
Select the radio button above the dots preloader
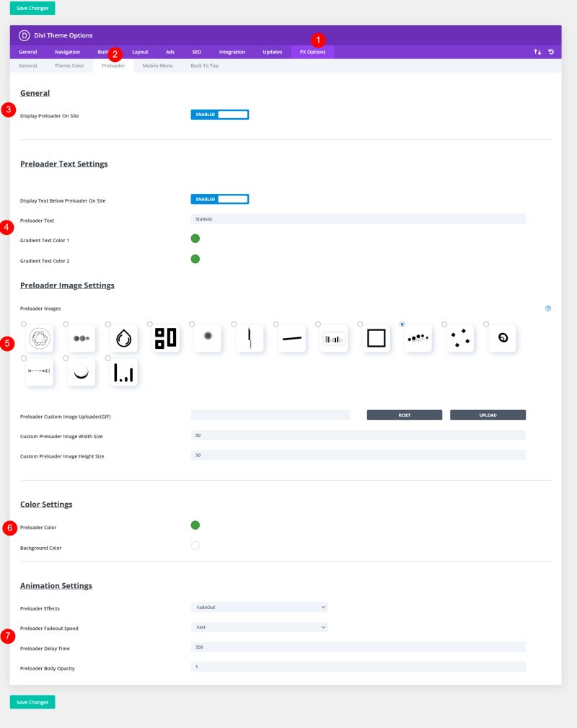pos(66,324)
